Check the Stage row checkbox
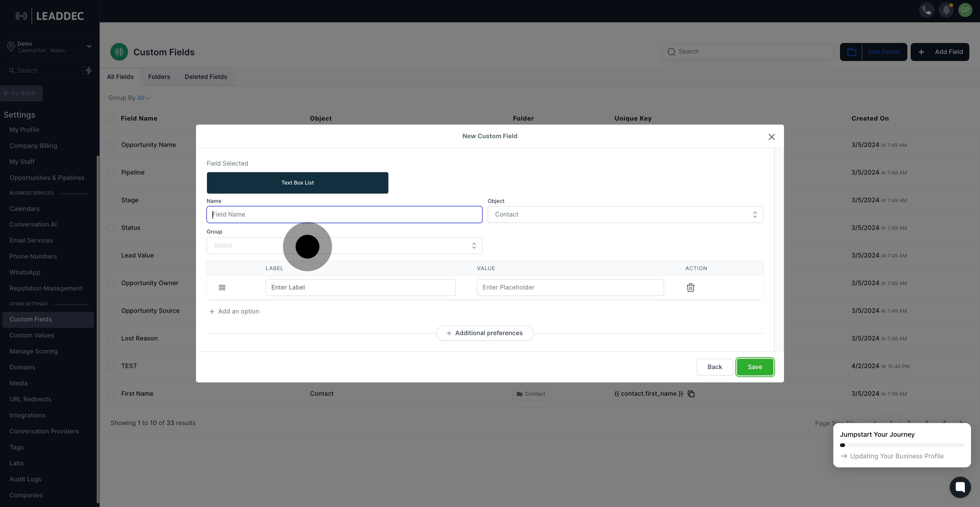 coord(110,200)
